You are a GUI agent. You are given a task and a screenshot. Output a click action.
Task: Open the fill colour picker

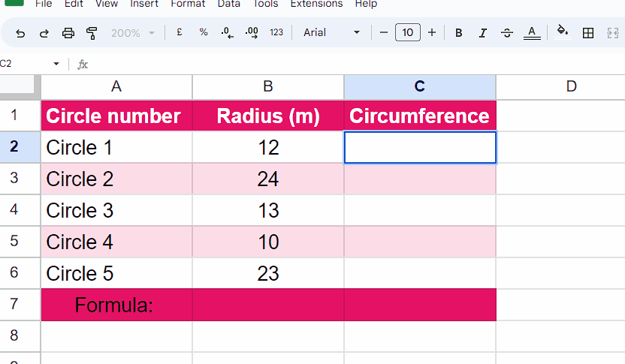click(563, 32)
